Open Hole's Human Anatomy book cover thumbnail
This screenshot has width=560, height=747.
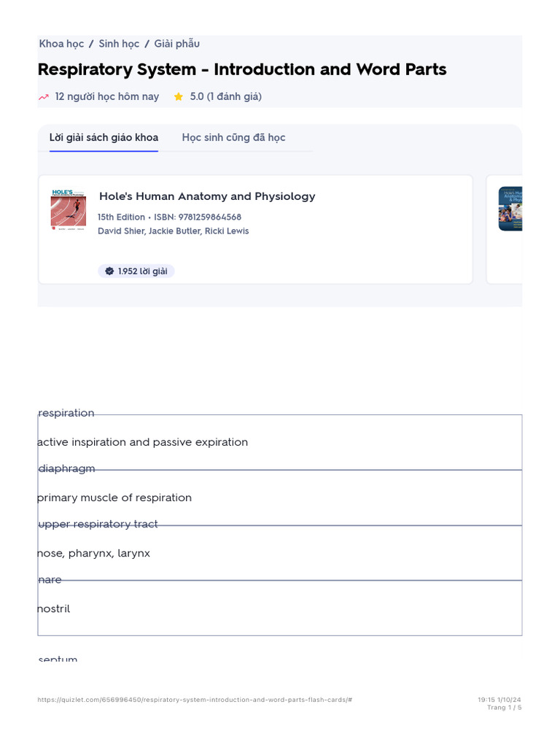(x=69, y=209)
